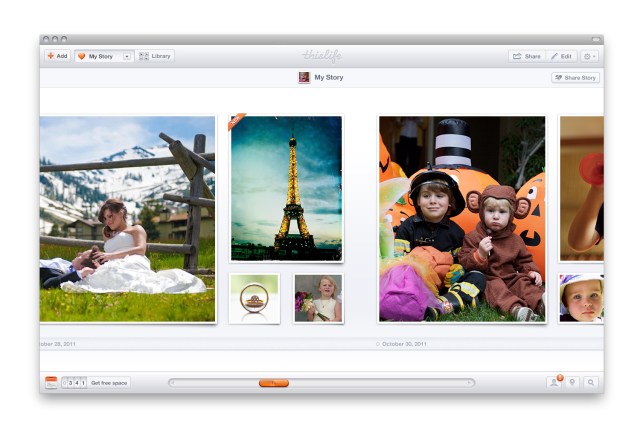The width and height of the screenshot is (640, 426).
Task: Open the partially visible red toy photo
Action: click(x=582, y=189)
